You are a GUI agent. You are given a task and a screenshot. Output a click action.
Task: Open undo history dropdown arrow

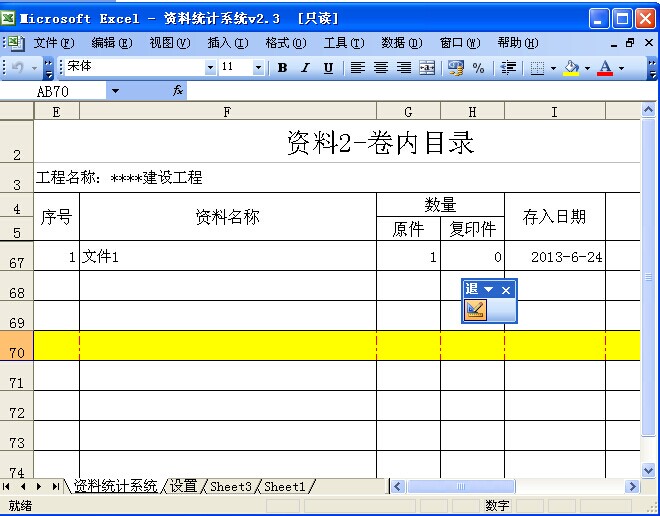coord(34,68)
